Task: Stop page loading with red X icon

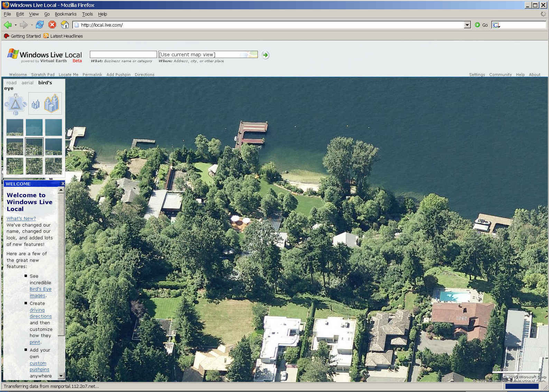Action: (52, 25)
